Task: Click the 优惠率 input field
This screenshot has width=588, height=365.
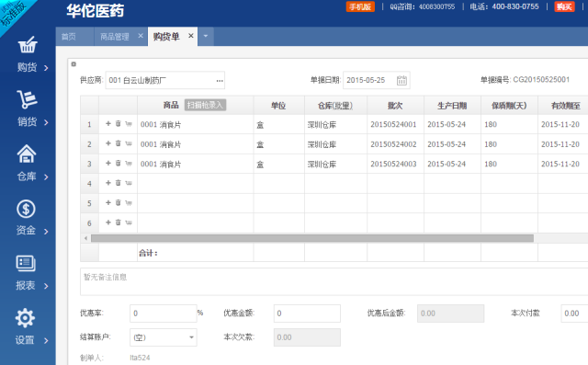Action: [164, 314]
